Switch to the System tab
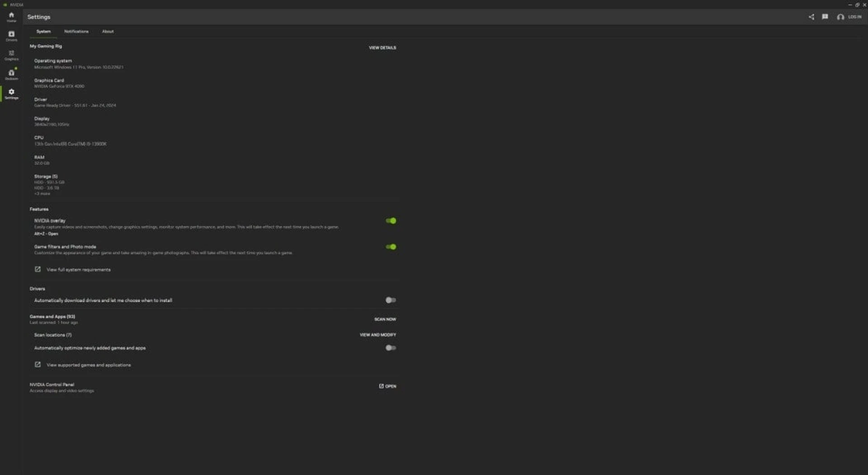The image size is (868, 475). tap(43, 32)
